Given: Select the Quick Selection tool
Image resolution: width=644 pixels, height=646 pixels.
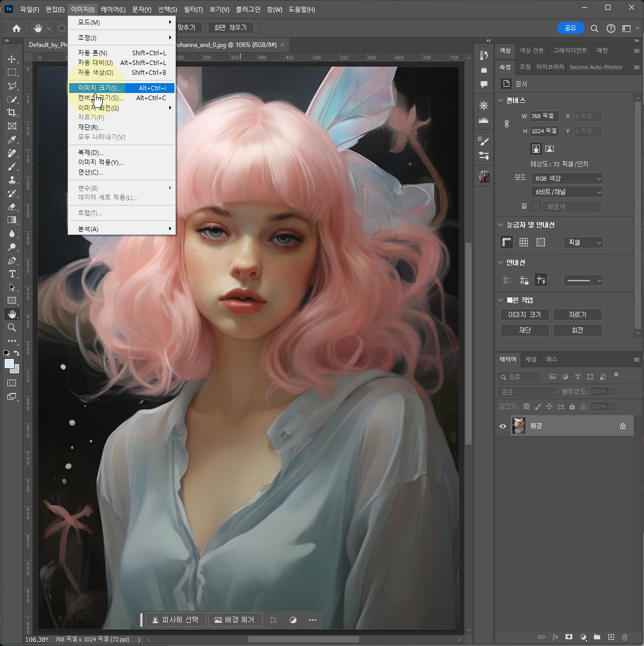Looking at the screenshot, I should click(x=12, y=99).
